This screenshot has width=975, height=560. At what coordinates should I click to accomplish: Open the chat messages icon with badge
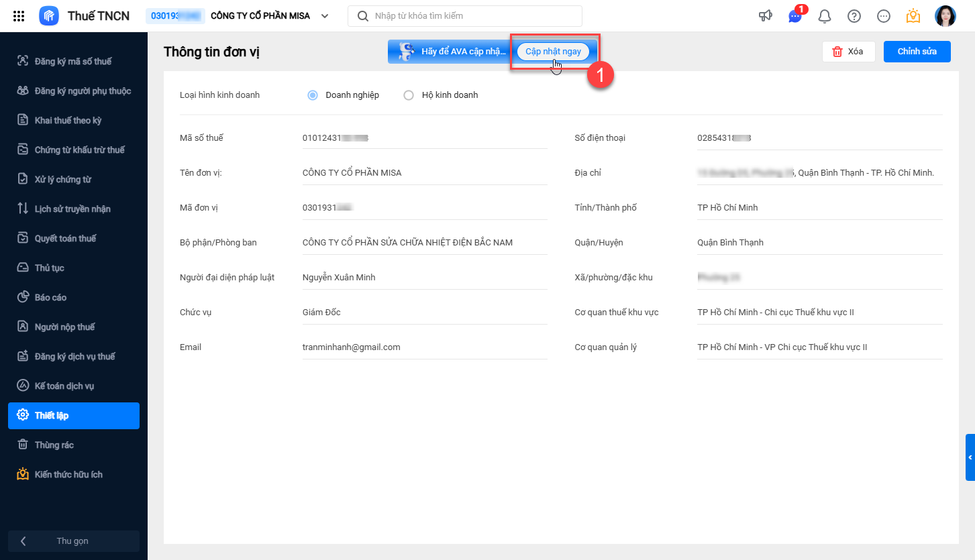[795, 16]
